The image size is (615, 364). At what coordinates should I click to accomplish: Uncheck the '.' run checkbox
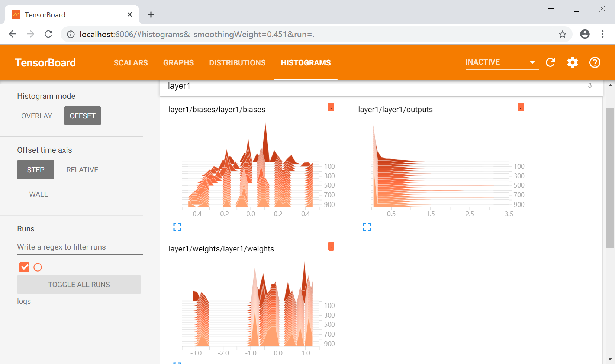pos(25,267)
